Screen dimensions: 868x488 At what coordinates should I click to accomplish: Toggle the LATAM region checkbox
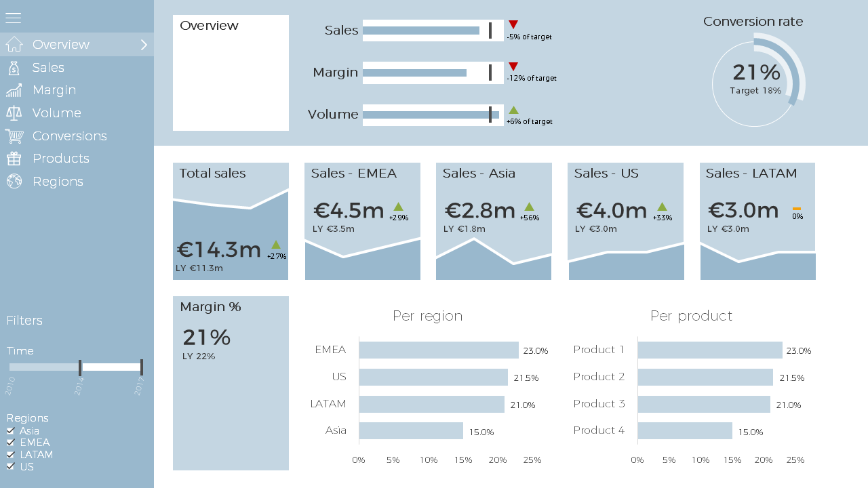(10, 455)
